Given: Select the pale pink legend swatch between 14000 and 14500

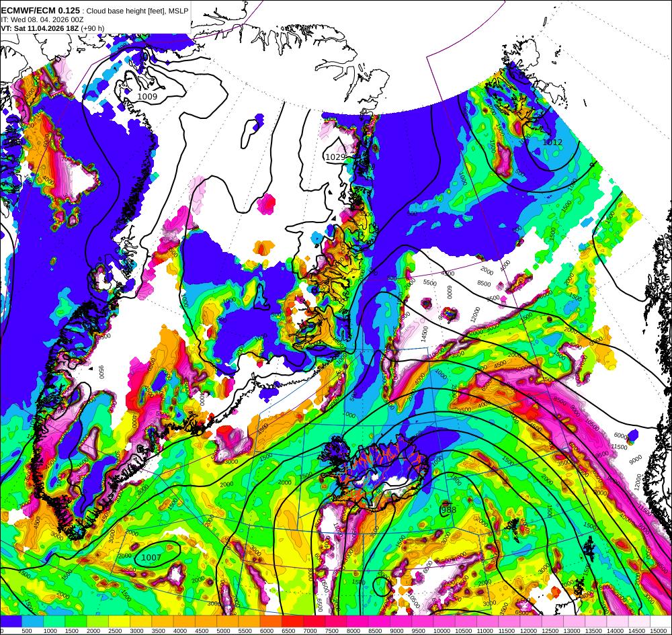Looking at the screenshot, I should 618,622.
